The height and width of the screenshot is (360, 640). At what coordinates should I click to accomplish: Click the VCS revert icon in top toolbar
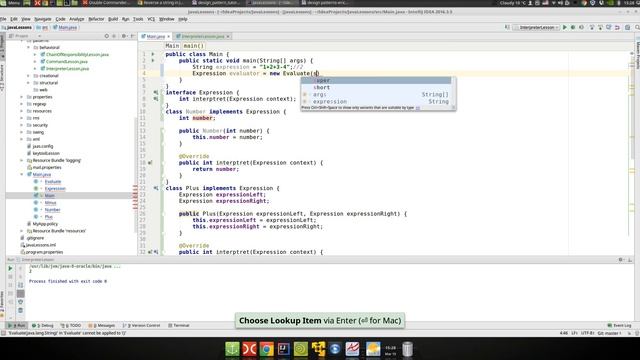click(617, 27)
